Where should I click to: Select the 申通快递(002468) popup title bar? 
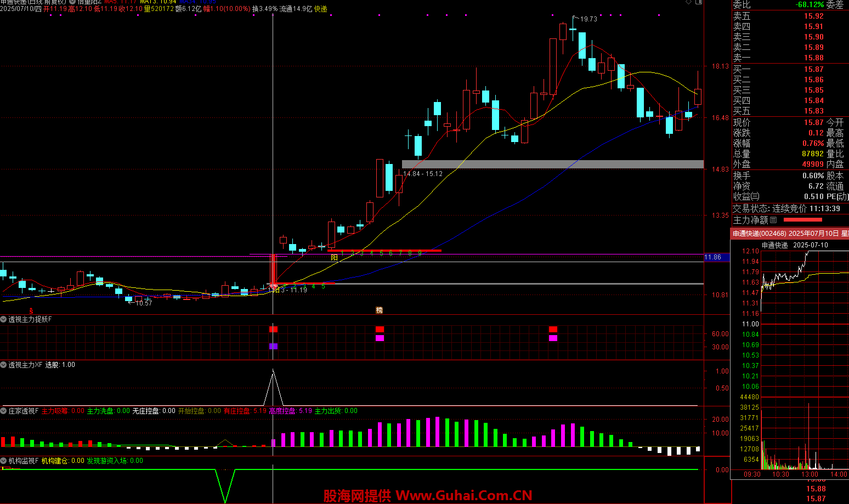click(790, 234)
